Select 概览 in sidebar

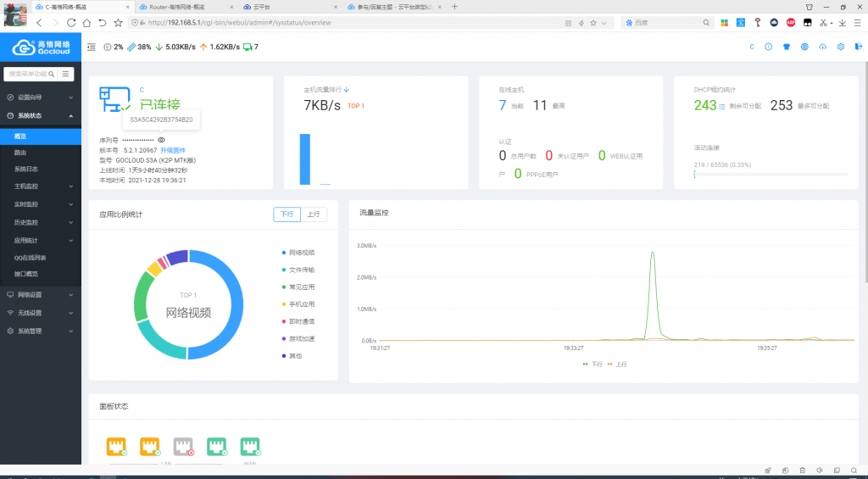41,136
